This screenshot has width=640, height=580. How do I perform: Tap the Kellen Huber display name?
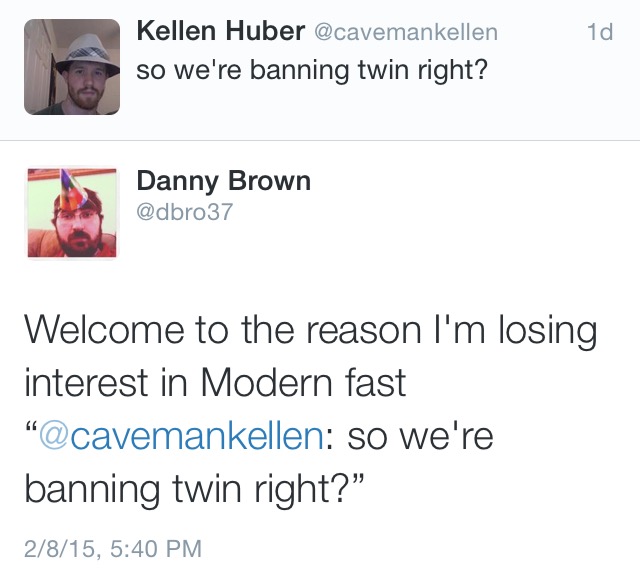(220, 32)
